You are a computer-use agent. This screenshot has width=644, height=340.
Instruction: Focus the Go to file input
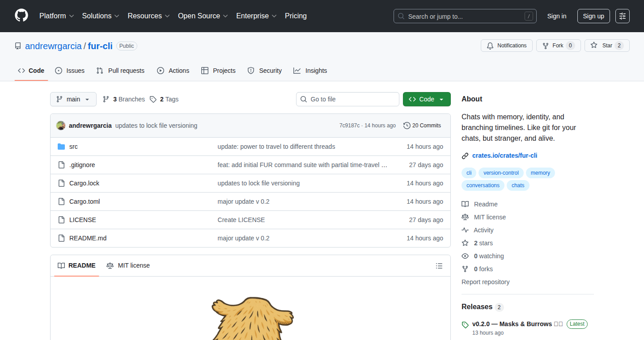point(347,99)
